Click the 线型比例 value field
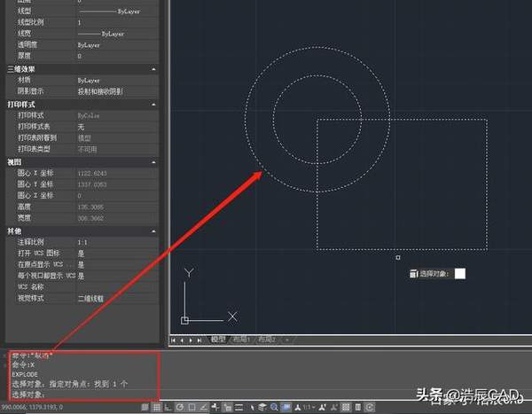This screenshot has height=414, width=532. point(117,22)
